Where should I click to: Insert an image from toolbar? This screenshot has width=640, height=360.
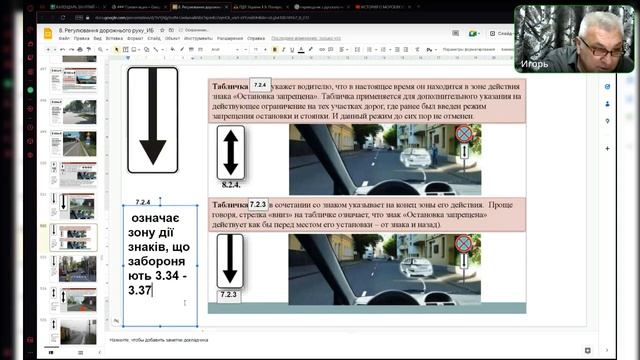133,49
